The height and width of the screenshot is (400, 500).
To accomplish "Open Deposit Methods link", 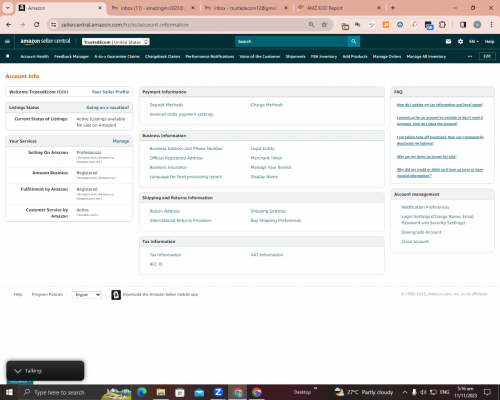I will tap(166, 105).
